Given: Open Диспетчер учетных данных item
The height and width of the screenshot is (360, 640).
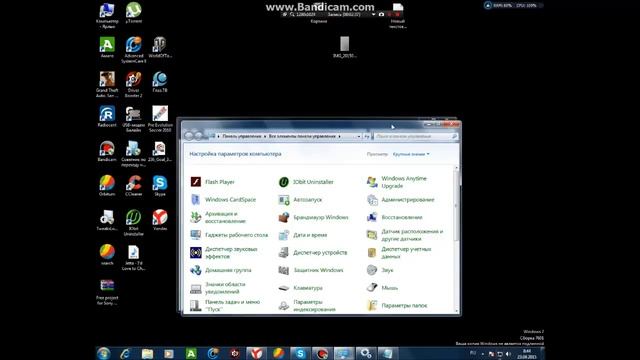Looking at the screenshot, I should click(399, 253).
